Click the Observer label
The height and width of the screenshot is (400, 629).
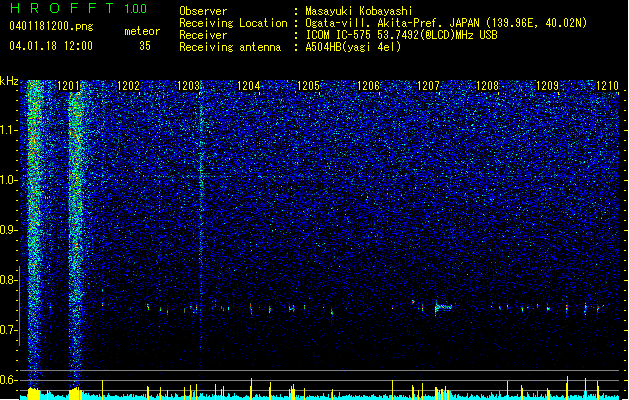tap(203, 11)
